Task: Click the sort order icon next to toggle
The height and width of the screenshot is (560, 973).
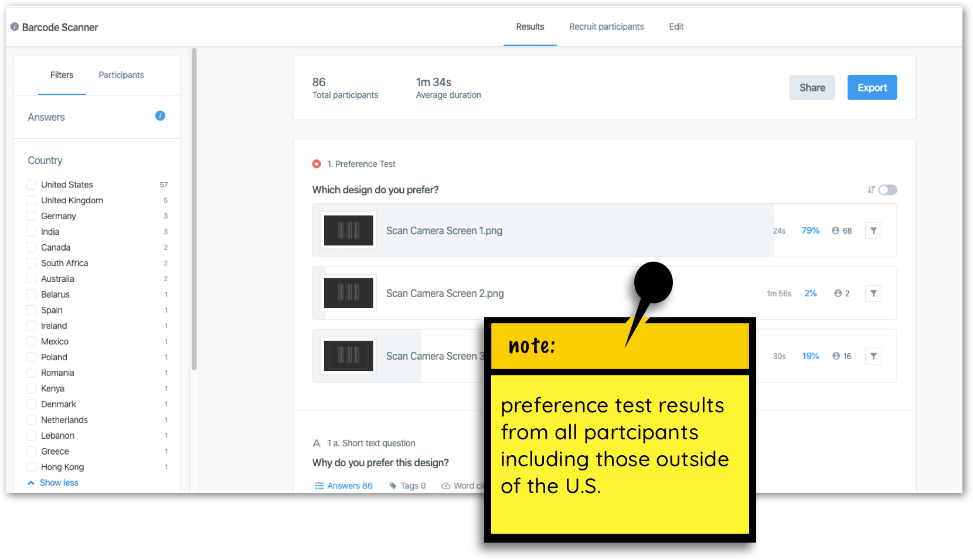Action: click(x=871, y=190)
